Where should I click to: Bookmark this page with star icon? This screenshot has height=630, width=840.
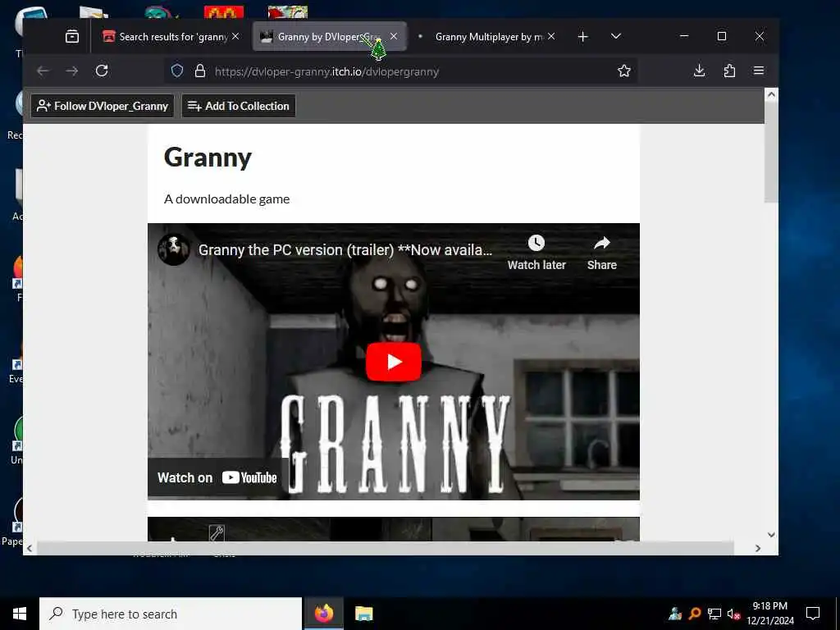coord(623,71)
